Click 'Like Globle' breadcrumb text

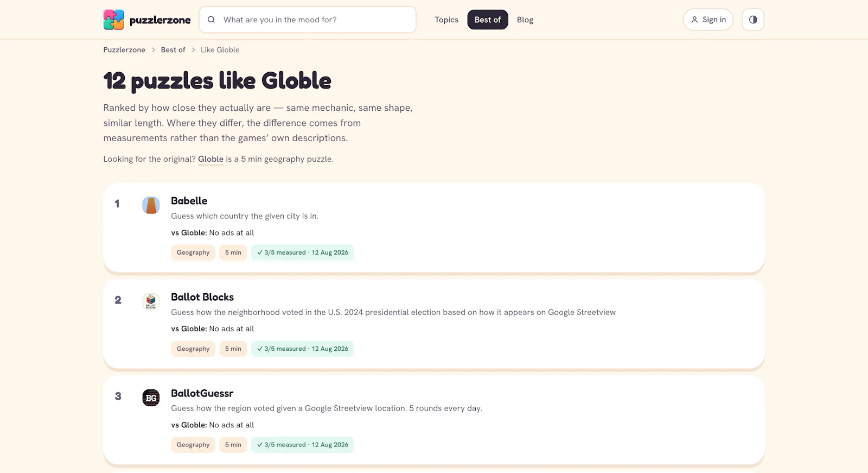coord(220,50)
